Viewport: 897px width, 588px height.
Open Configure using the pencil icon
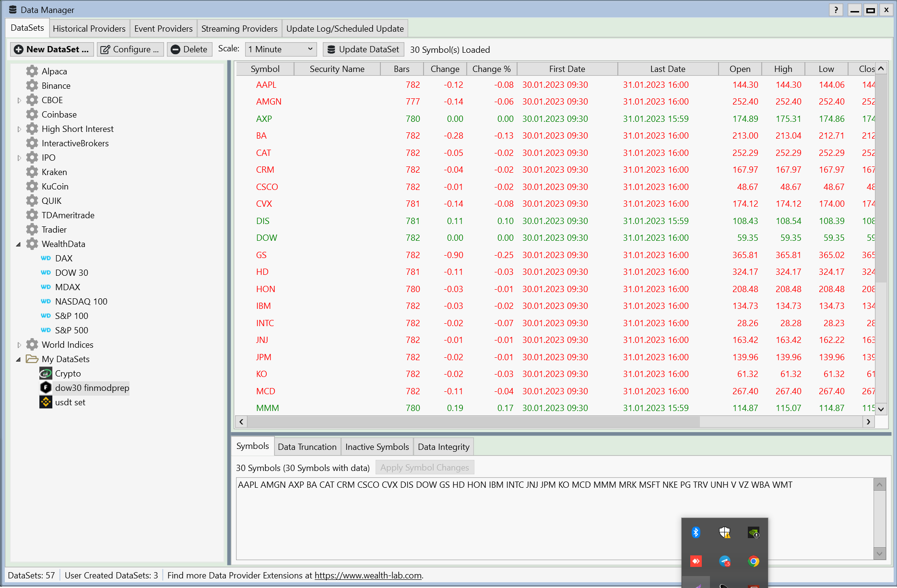pyautogui.click(x=106, y=49)
